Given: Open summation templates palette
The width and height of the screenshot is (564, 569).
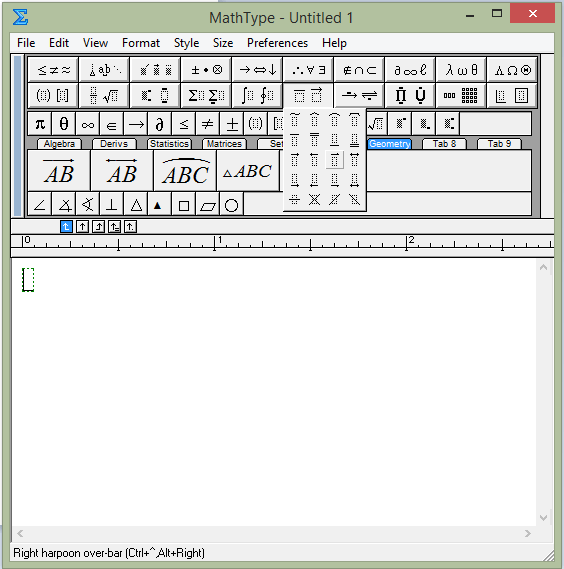Looking at the screenshot, I should click(x=206, y=95).
